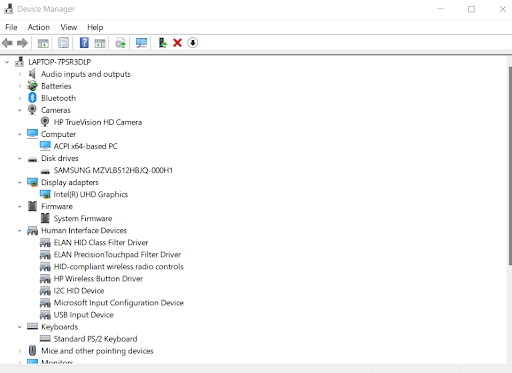This screenshot has height=373, width=512.
Task: Click the Human Interface Devices category icon
Action: coord(32,230)
